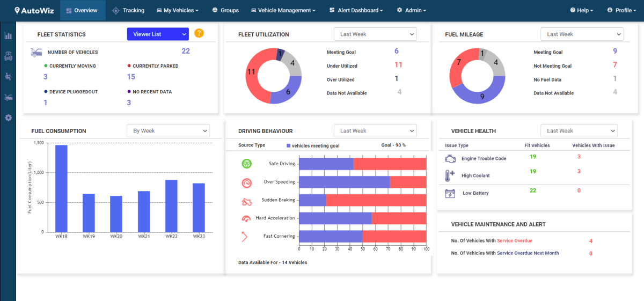Change the Fuel Mileage period dropdown
Viewport: 644px width, 301px height.
[x=582, y=34]
